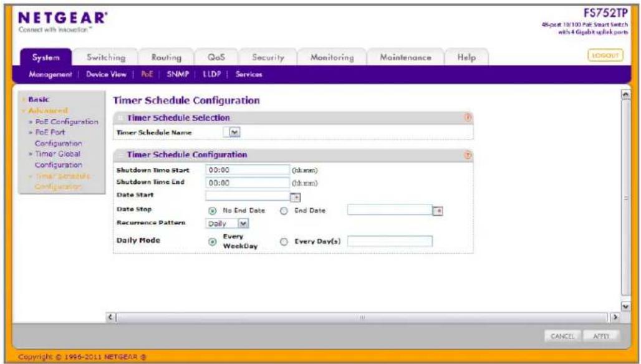Switch to the Switching tab

(x=106, y=57)
